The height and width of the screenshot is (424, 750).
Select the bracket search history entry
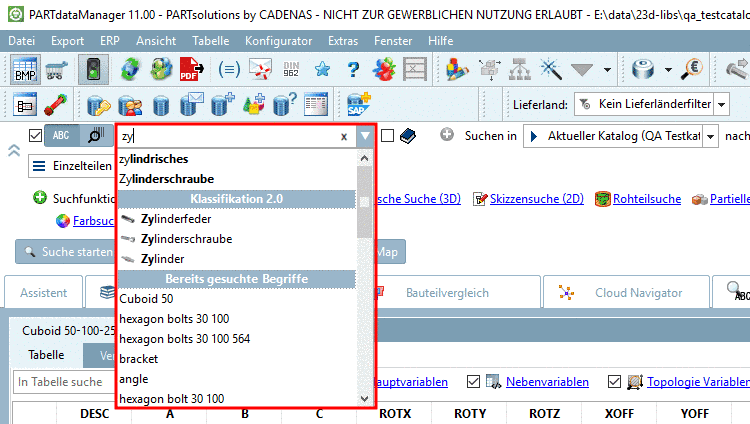click(x=237, y=359)
